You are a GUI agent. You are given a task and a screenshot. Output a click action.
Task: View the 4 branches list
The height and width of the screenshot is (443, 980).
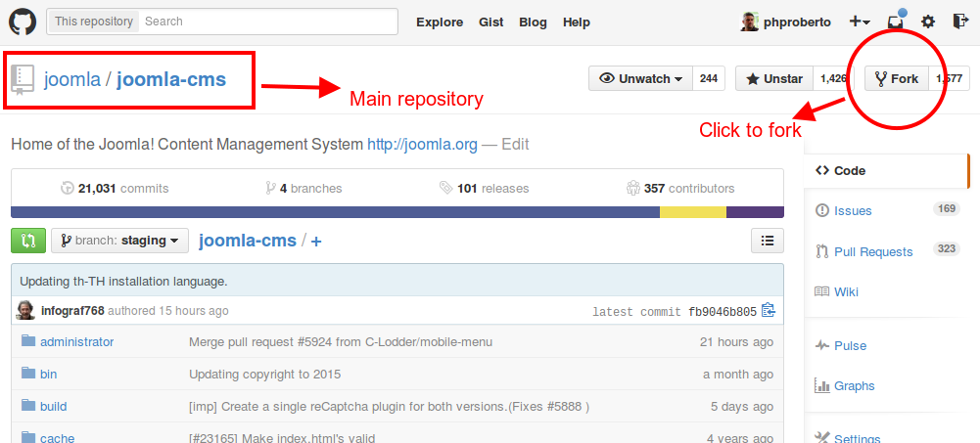click(303, 188)
